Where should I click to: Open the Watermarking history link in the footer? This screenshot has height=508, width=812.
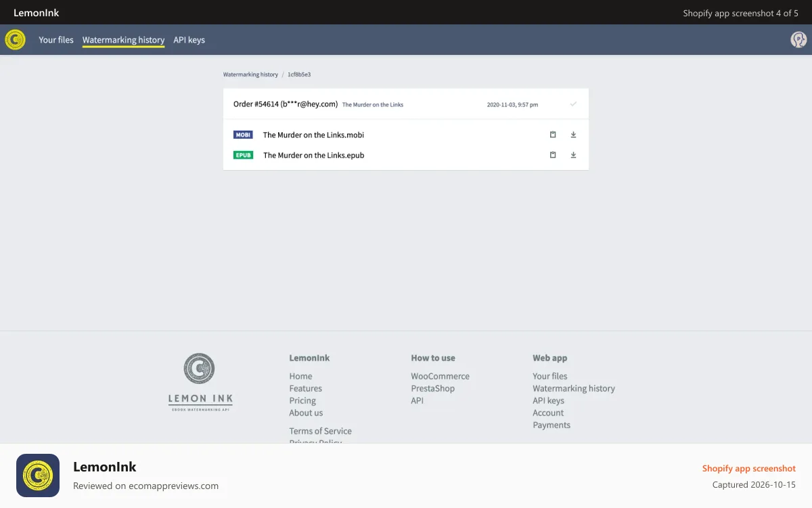pyautogui.click(x=574, y=388)
